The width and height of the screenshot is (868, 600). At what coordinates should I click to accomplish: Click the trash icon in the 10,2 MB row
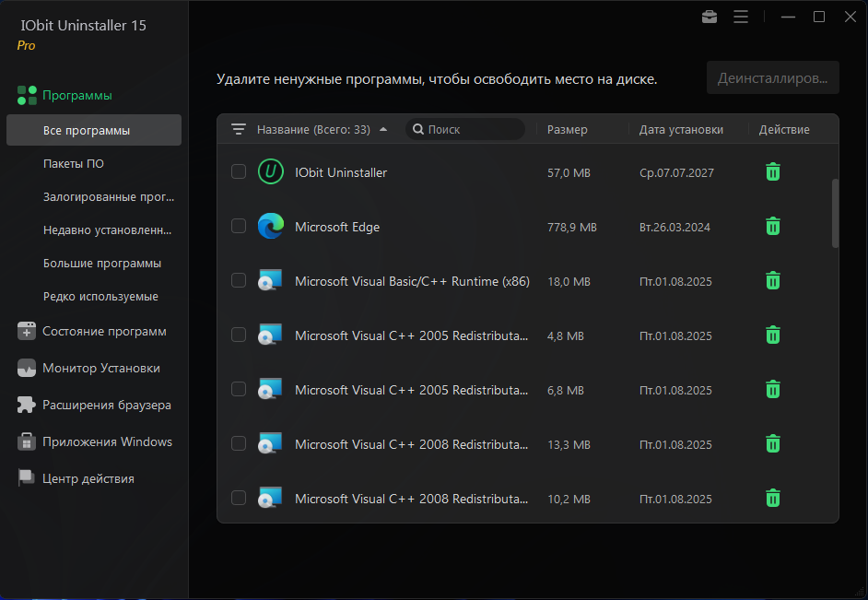(773, 498)
